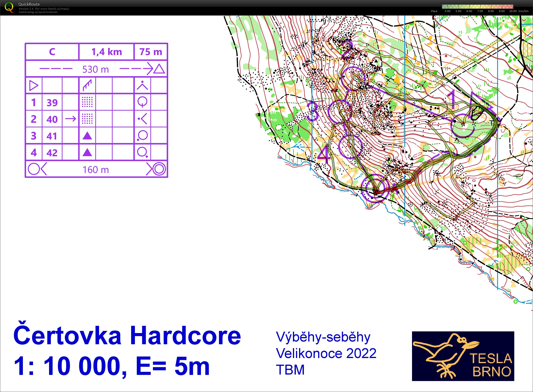The width and height of the screenshot is (533, 392).
Task: Click the 1,4 km course length cell
Action: pyautogui.click(x=106, y=51)
